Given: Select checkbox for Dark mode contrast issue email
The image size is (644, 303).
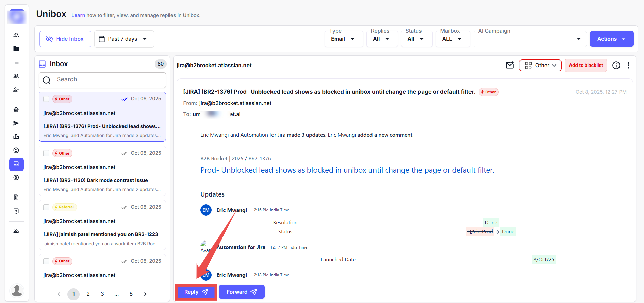Looking at the screenshot, I should tap(47, 153).
